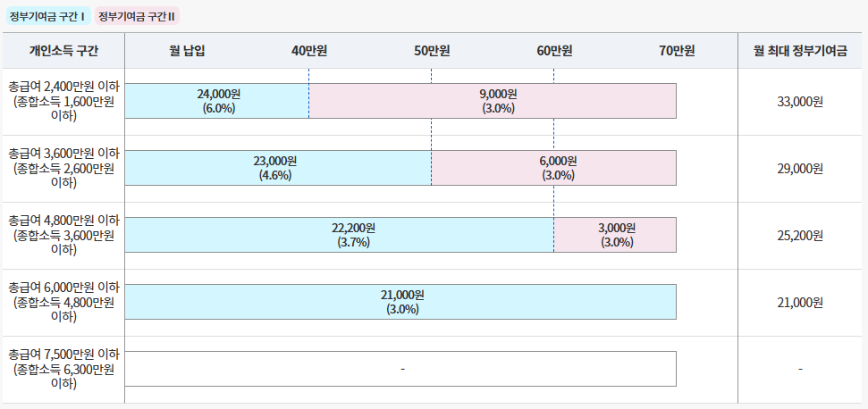Click the 총급여 4,800만원 이하 row label

click(63, 235)
